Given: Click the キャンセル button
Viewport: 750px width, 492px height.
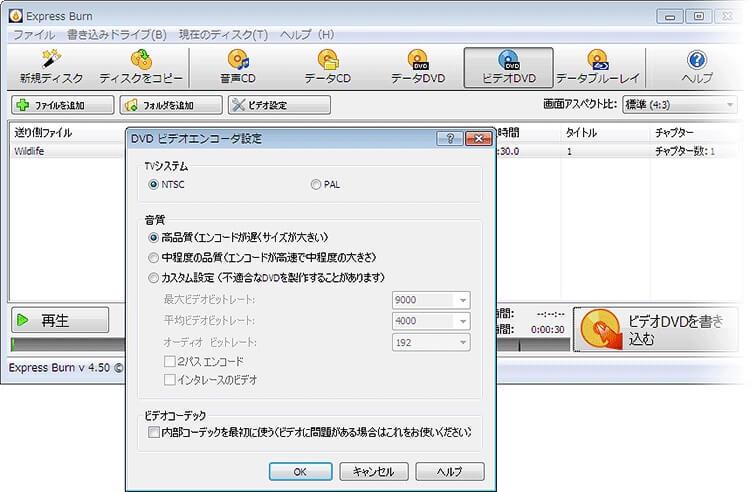Looking at the screenshot, I should [x=374, y=471].
